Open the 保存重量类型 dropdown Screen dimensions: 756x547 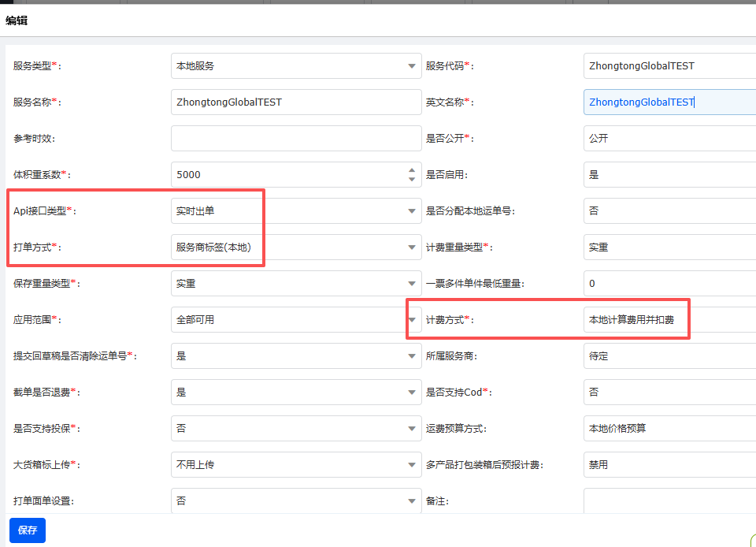coord(411,284)
